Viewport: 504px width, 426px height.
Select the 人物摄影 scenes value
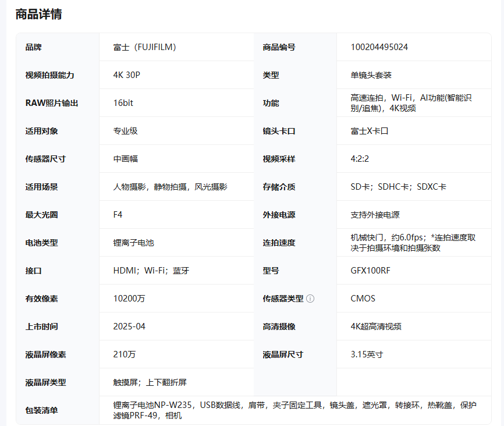[171, 187]
